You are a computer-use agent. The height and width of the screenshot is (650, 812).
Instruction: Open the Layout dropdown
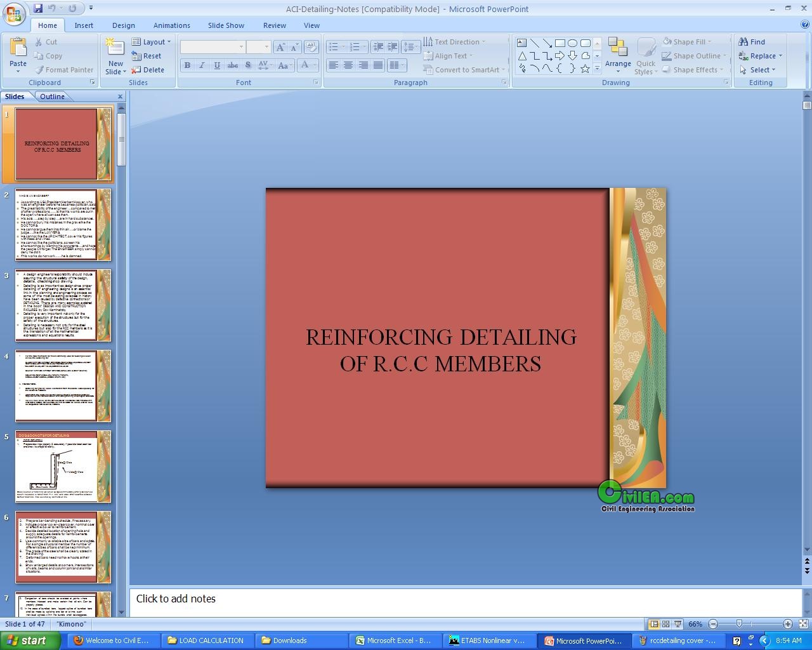(x=152, y=42)
